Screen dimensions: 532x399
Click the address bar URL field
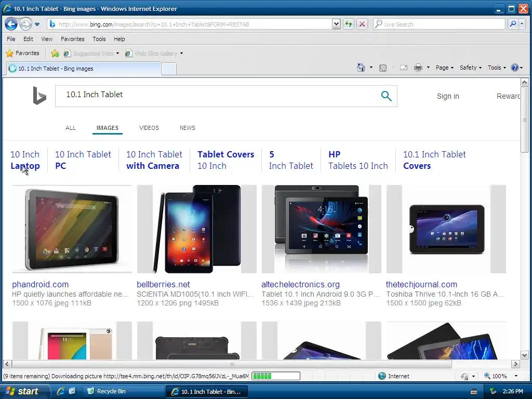click(x=190, y=24)
